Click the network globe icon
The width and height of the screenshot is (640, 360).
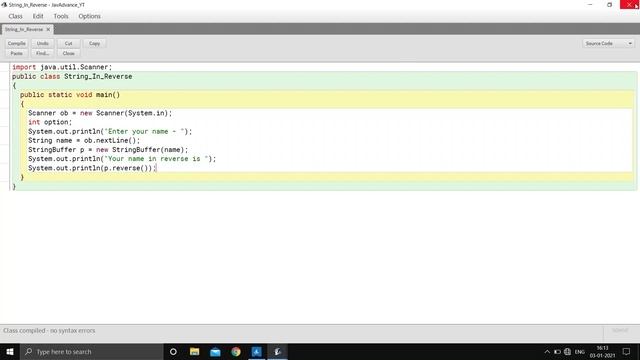567,351
